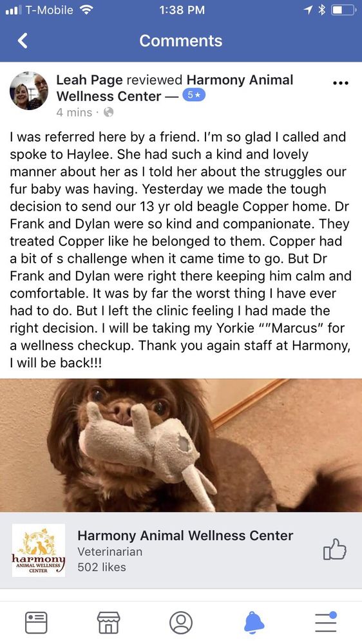Screen dimensions: 362x644
Task: View the public globe privacy icon
Action: point(108,111)
